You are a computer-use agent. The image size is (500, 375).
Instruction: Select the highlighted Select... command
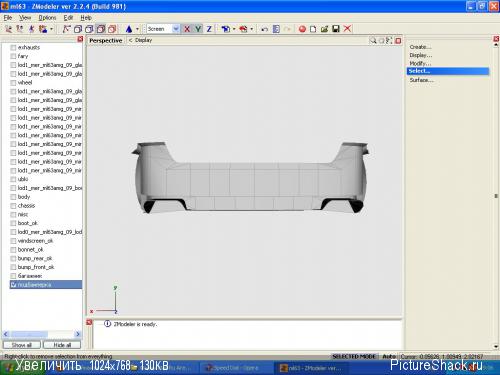pos(448,71)
